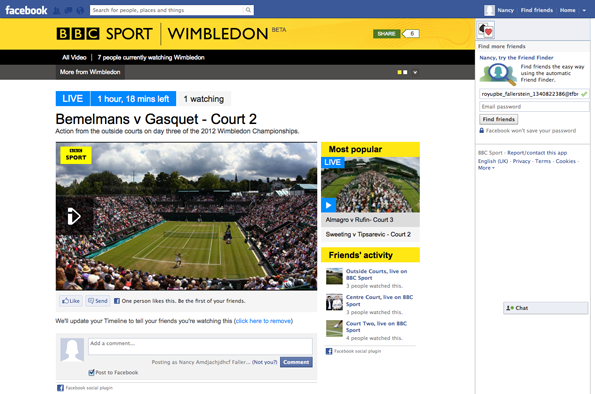Open the messages icon in top bar
Image resolution: width=595 pixels, height=394 pixels.
coord(68,11)
